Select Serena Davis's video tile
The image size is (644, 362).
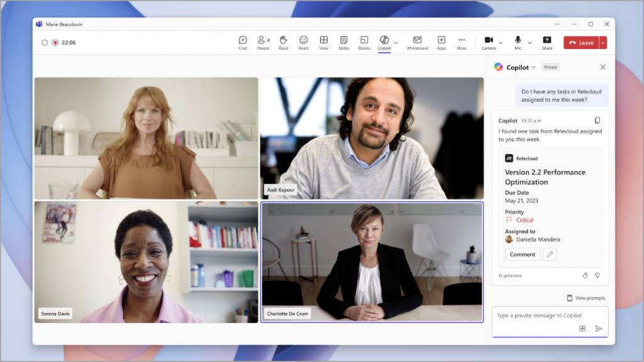point(146,262)
